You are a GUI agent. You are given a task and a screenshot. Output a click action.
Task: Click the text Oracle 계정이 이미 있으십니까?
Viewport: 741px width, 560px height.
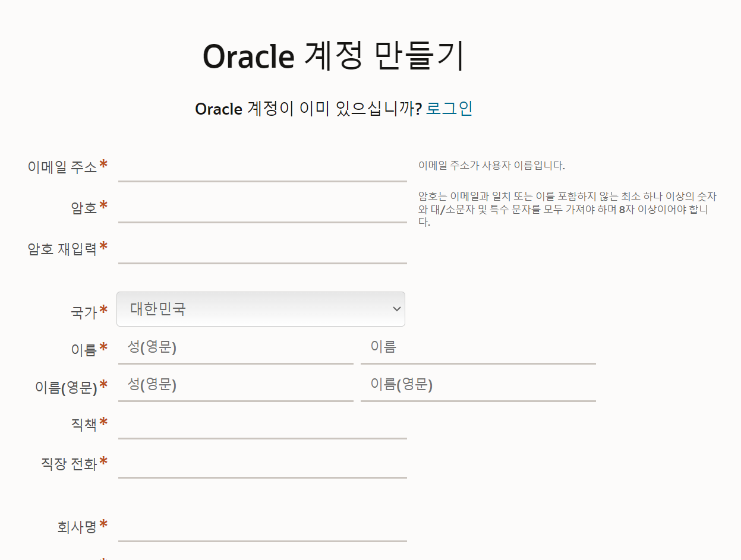coord(308,109)
